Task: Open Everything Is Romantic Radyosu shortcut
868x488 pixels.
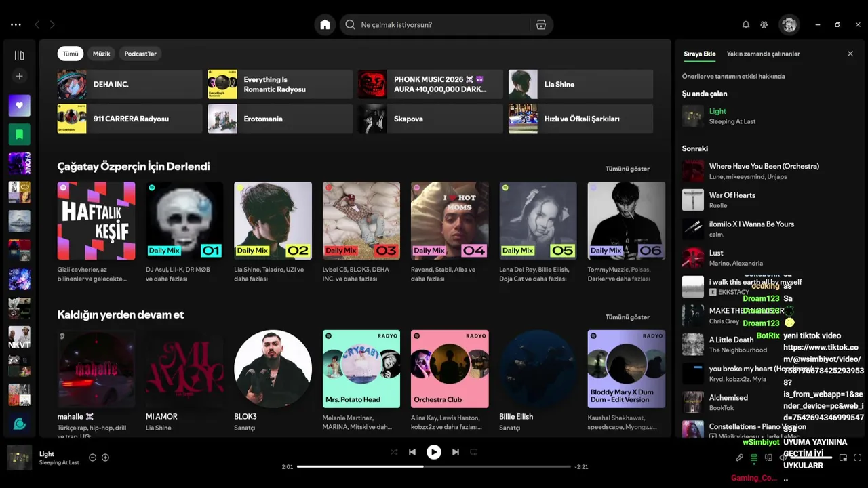Action: click(x=281, y=84)
